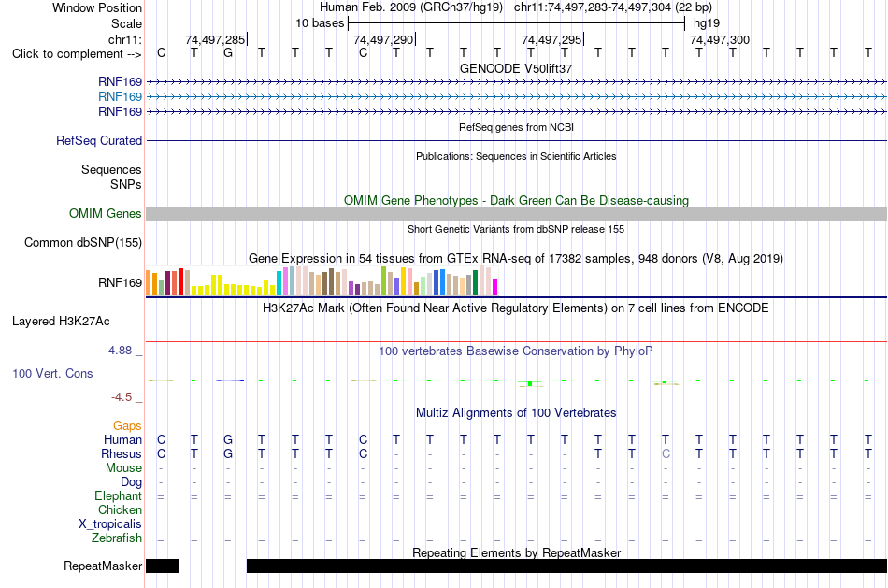Open the 'GENCODE V50lift37' track title
This screenshot has width=888, height=588.
pyautogui.click(x=516, y=68)
